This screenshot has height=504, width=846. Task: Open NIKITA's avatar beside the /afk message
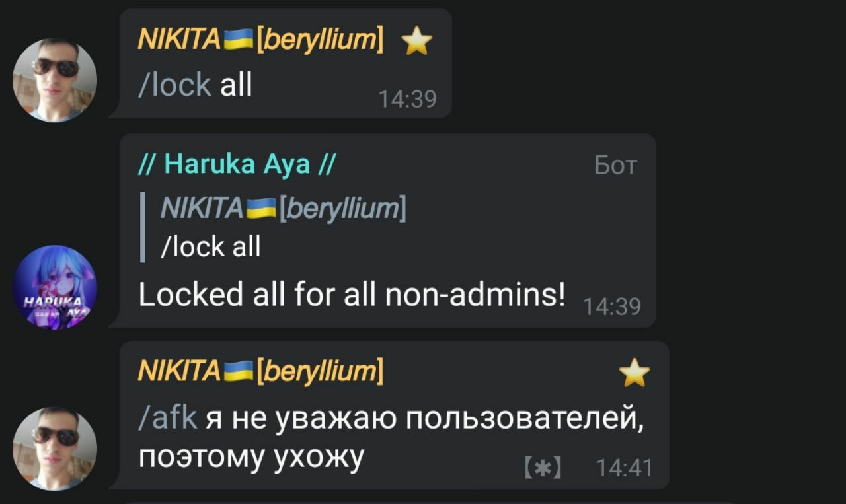pyautogui.click(x=55, y=449)
